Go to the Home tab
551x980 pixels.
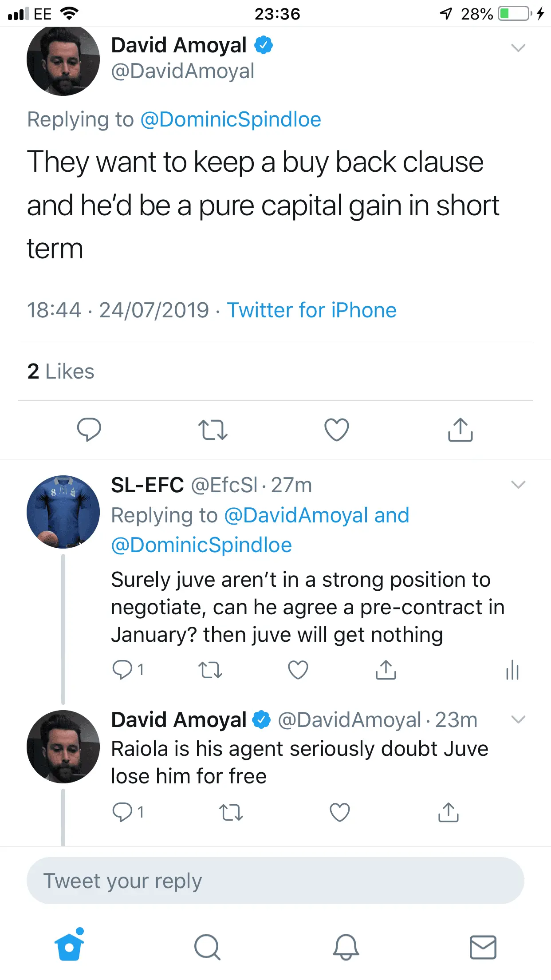[x=69, y=947]
